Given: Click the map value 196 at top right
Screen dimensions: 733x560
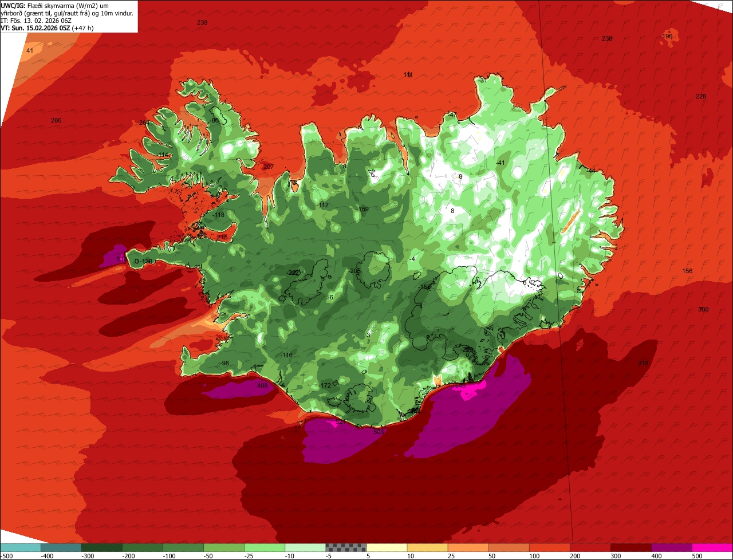Looking at the screenshot, I should [x=667, y=36].
